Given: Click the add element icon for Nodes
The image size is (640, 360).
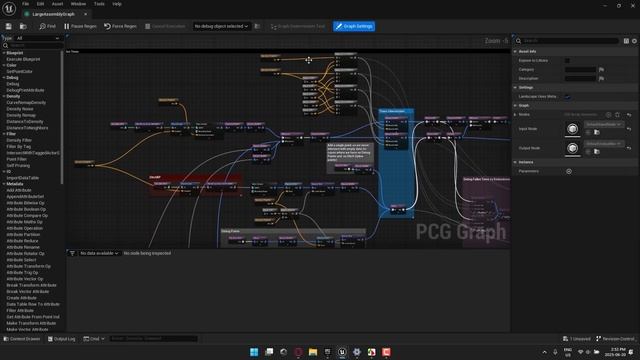Looking at the screenshot, I should (609, 115).
